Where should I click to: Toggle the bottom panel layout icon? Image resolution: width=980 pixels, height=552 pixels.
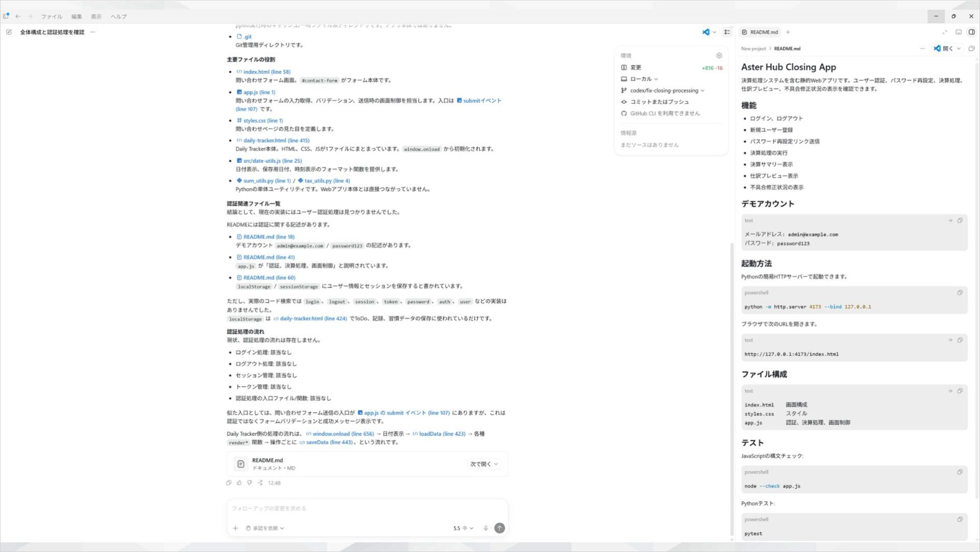[959, 32]
